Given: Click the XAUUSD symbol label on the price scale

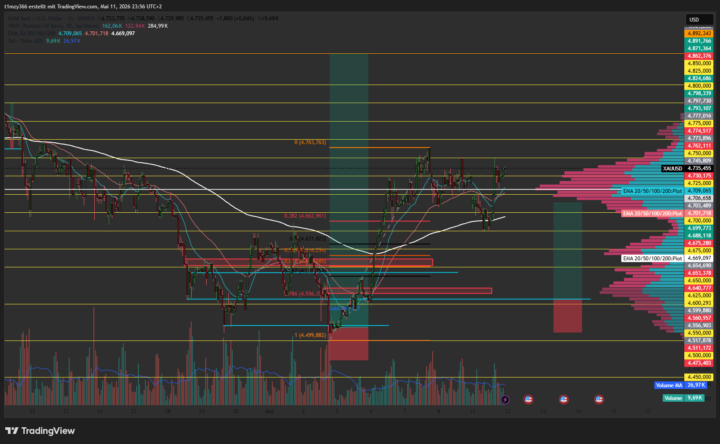Looking at the screenshot, I should tap(673, 169).
